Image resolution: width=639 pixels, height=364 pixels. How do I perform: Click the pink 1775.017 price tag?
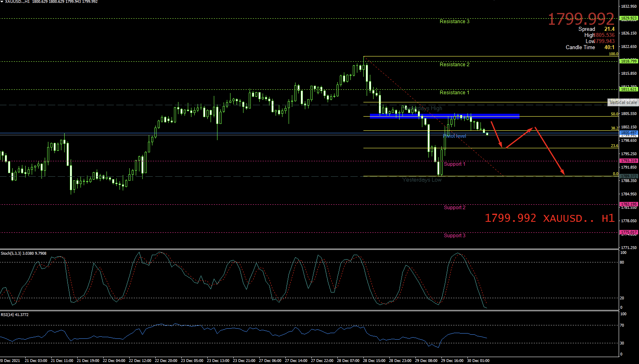628,232
